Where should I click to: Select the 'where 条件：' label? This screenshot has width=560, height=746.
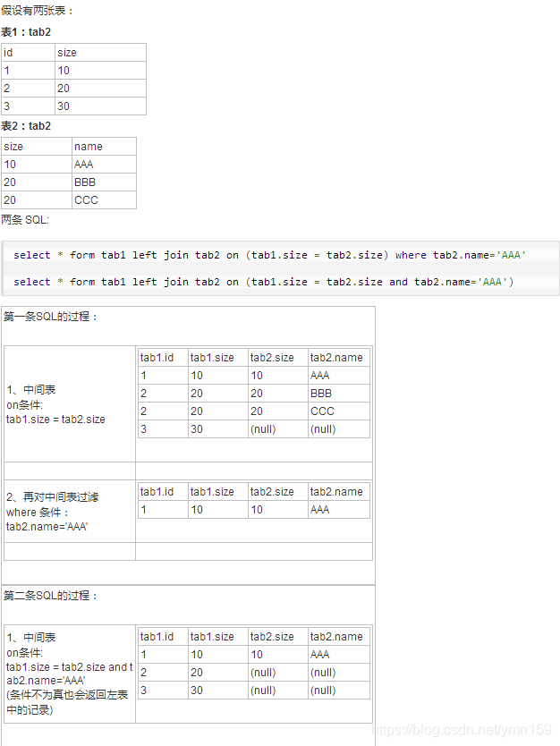38,513
